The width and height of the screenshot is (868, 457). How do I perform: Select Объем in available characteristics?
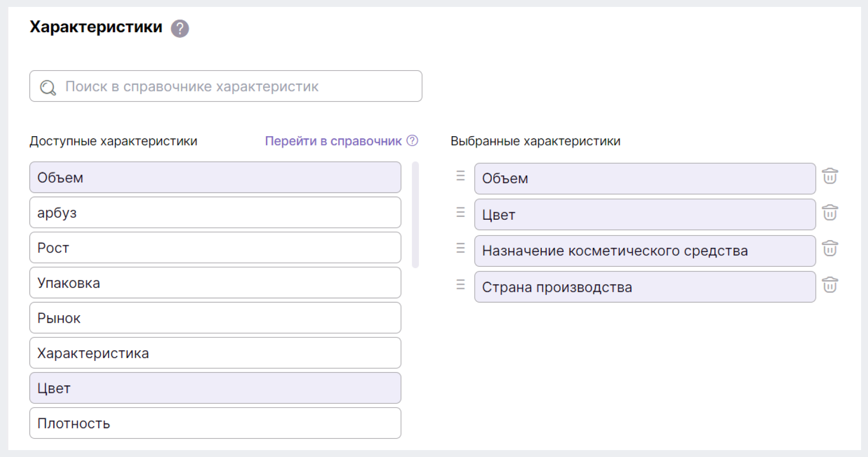(x=215, y=177)
